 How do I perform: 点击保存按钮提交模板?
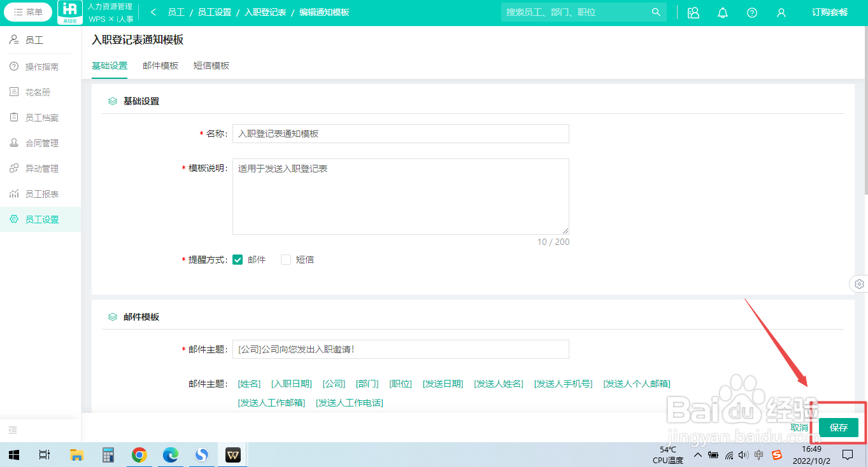[838, 428]
